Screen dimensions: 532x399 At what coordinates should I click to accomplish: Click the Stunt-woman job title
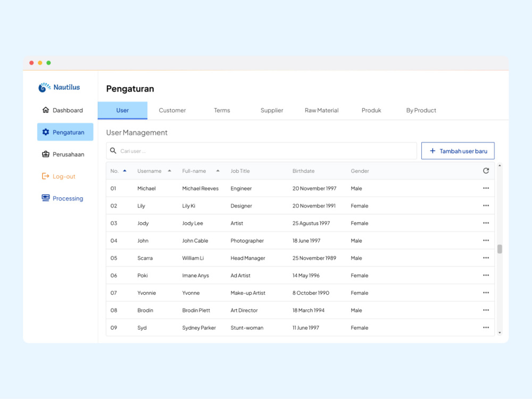247,328
